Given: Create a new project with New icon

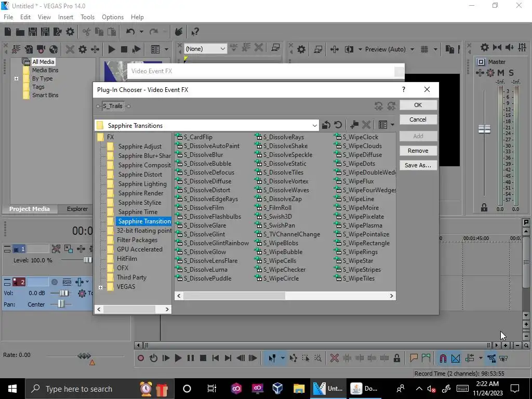Looking at the screenshot, I should tap(8, 32).
